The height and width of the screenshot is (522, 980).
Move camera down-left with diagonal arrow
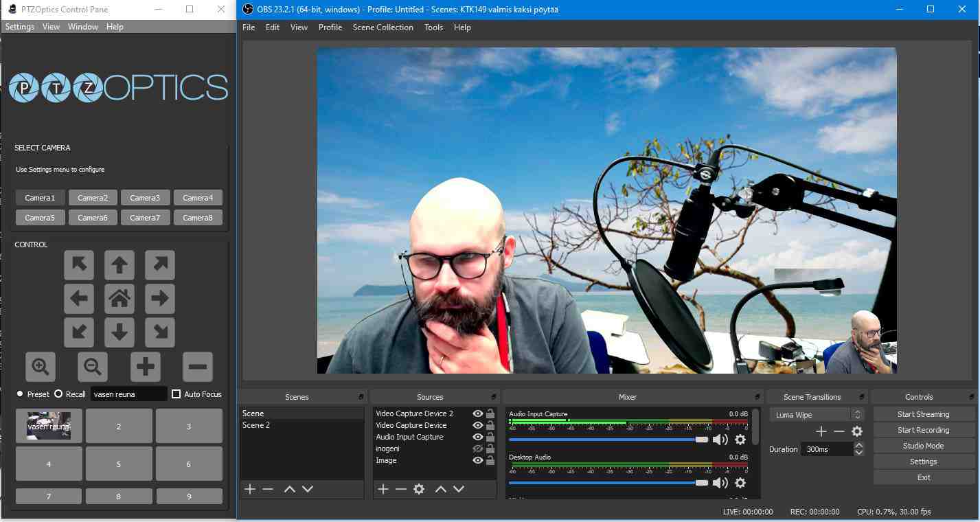79,332
